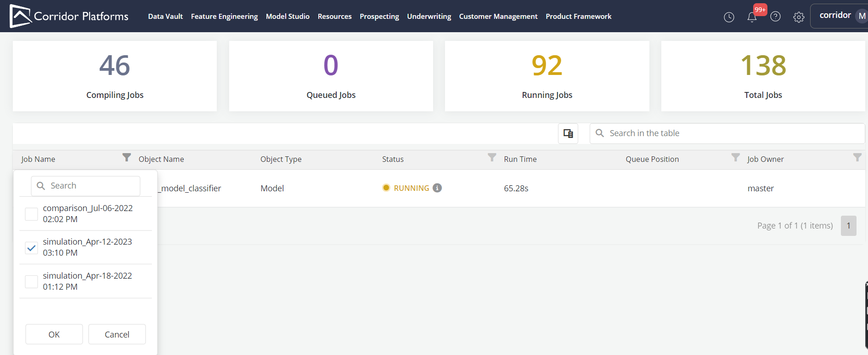Open the Job Owner filter dropdown
This screenshot has height=355, width=868.
pos(857,157)
